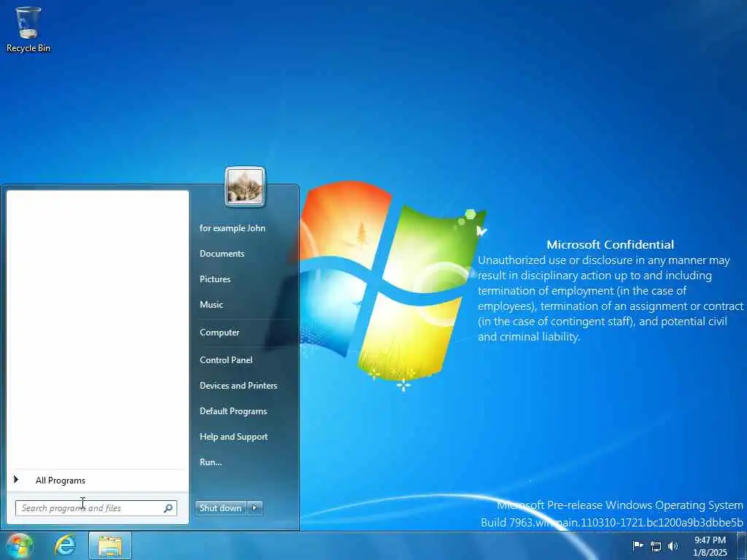Launch Internet Explorer from the taskbar
747x560 pixels.
point(65,545)
